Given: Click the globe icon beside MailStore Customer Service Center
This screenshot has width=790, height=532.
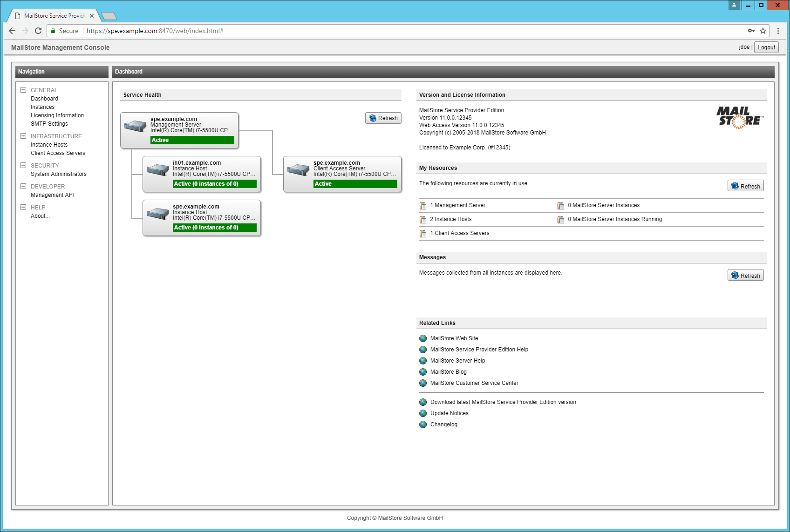Looking at the screenshot, I should 423,383.
